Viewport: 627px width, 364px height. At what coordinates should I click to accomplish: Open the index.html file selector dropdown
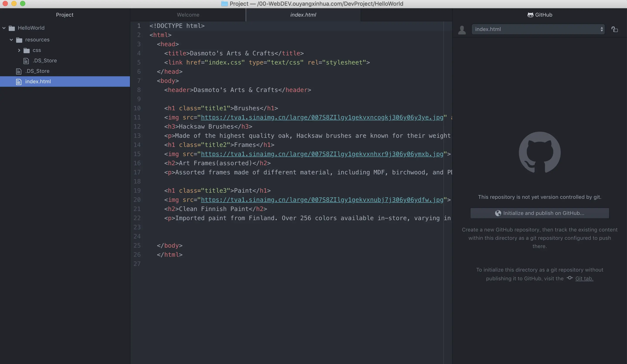point(538,29)
